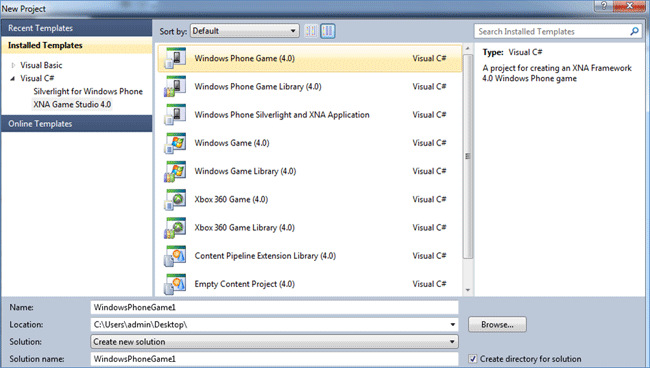
Task: Click the search magnifier icon
Action: click(634, 31)
